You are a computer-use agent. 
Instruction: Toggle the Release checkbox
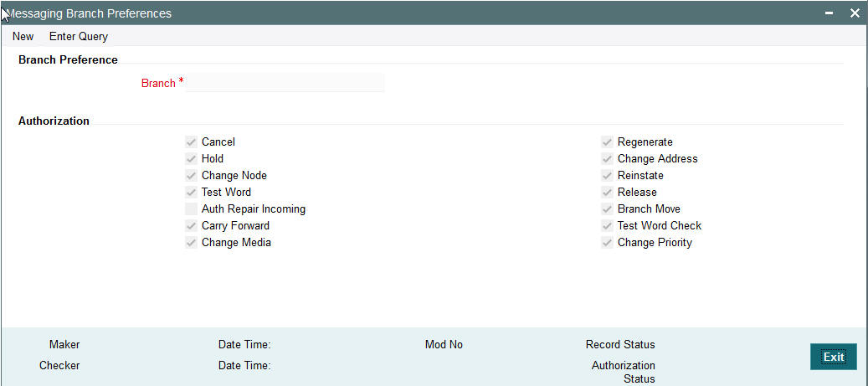tap(608, 193)
